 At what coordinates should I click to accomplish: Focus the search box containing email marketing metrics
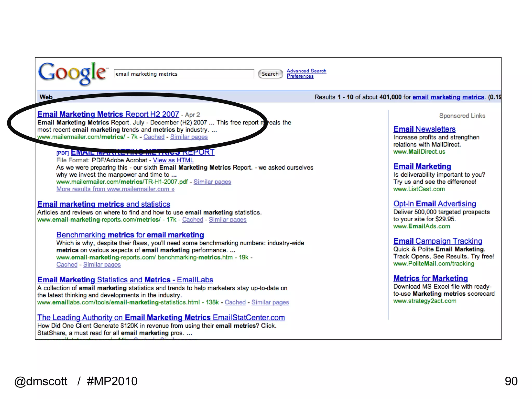184,74
